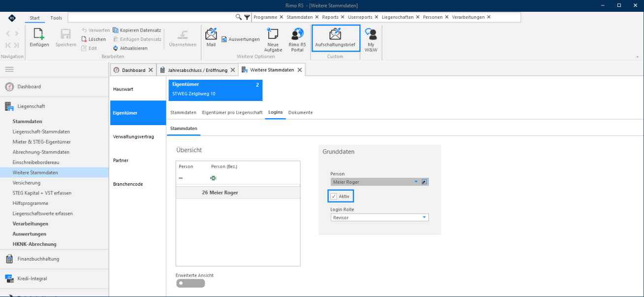Click the Speichern save icon
The width and height of the screenshot is (644, 297).
65,37
